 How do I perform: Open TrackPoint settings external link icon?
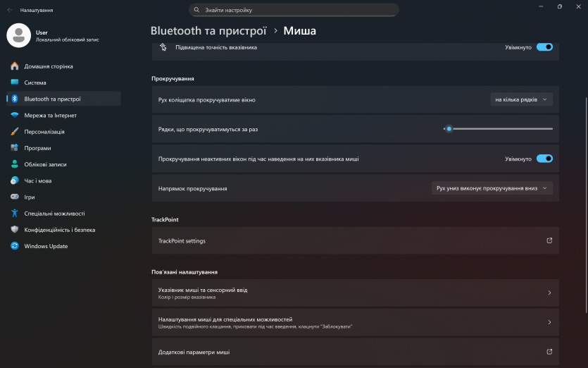pos(549,241)
